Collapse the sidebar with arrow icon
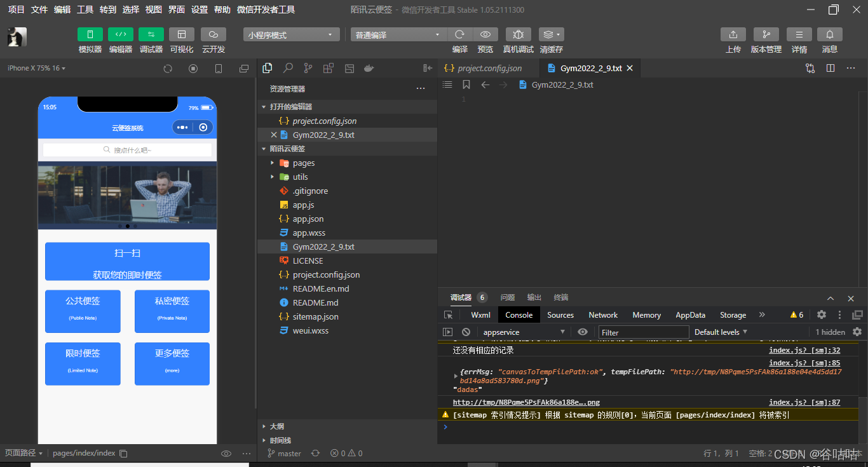 coord(428,68)
